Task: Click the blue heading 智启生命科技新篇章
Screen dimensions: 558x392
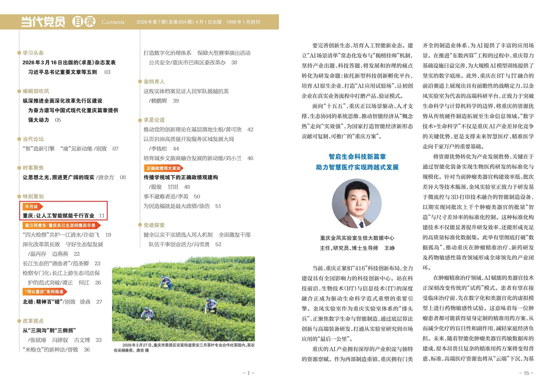Action: pos(357,157)
